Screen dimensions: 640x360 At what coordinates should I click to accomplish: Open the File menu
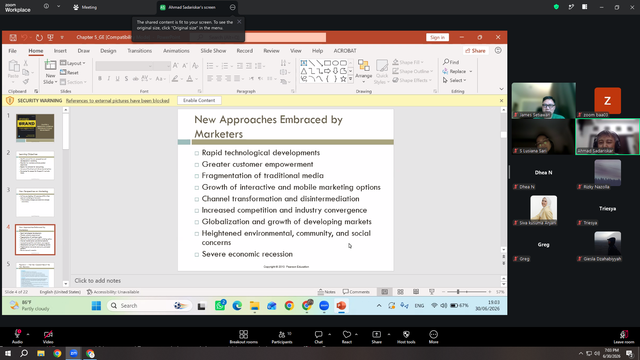pyautogui.click(x=13, y=51)
